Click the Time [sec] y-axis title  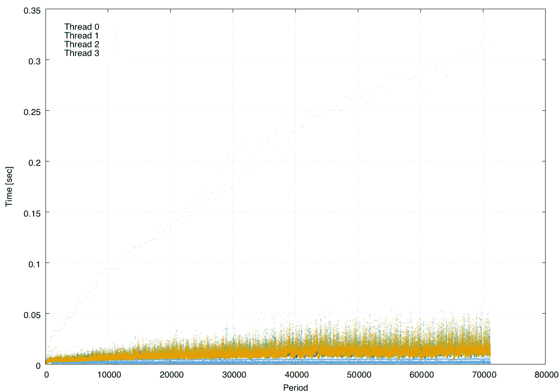9,187
